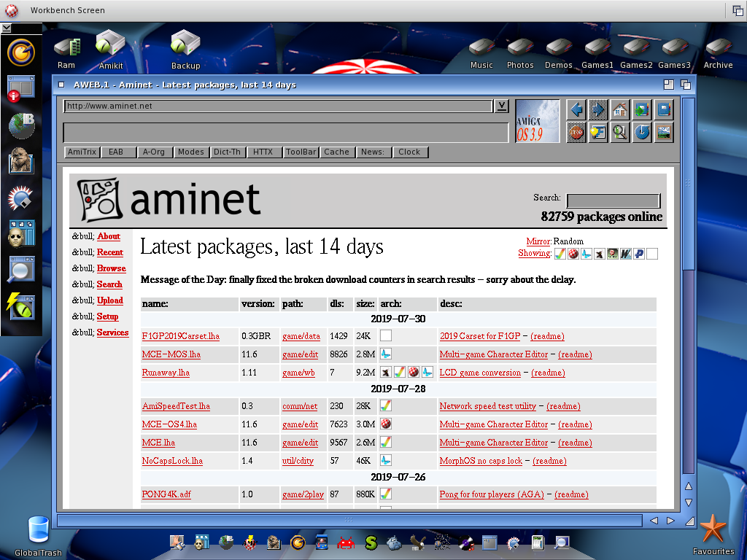The width and height of the screenshot is (747, 560).
Task: Stop loading with the red stop icon
Action: [x=576, y=133]
